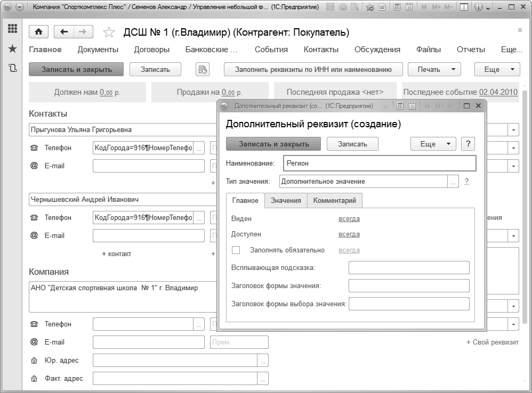Navigate forward with the right arrow
The width and height of the screenshot is (532, 393).
coord(83,32)
